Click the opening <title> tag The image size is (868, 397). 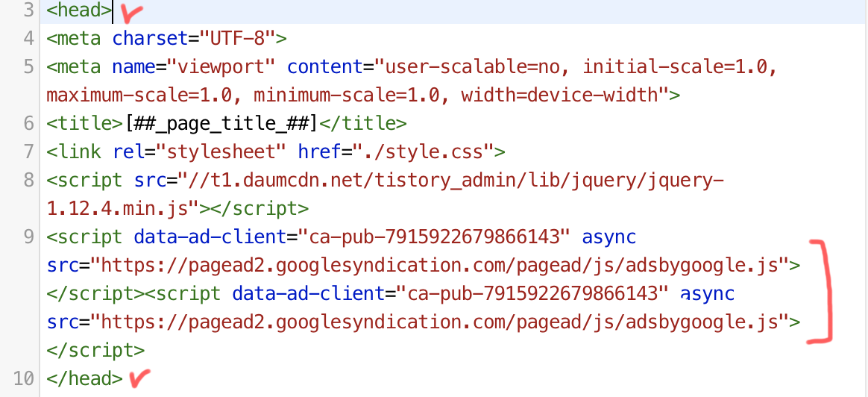(85, 123)
